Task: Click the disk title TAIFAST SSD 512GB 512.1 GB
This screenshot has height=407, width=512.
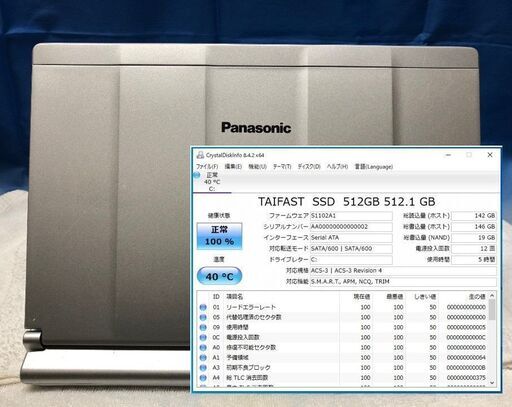Action: pos(346,202)
